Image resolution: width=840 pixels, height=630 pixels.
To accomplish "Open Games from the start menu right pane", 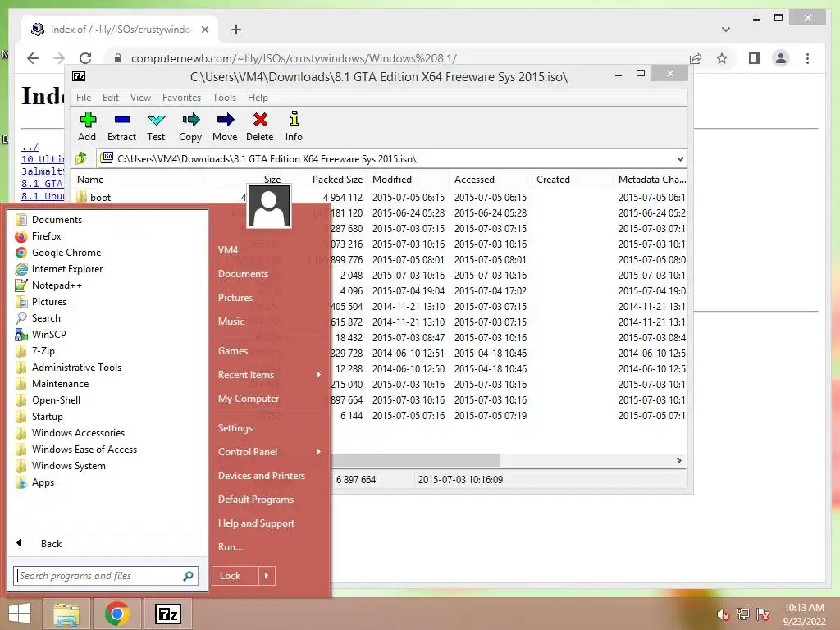I will (x=232, y=351).
